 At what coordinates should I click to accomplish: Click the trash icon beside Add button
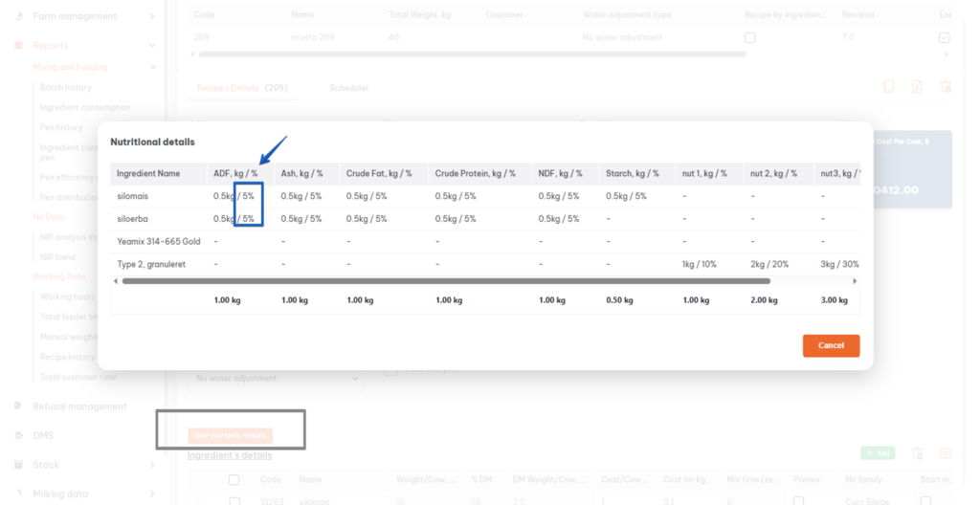(x=917, y=453)
